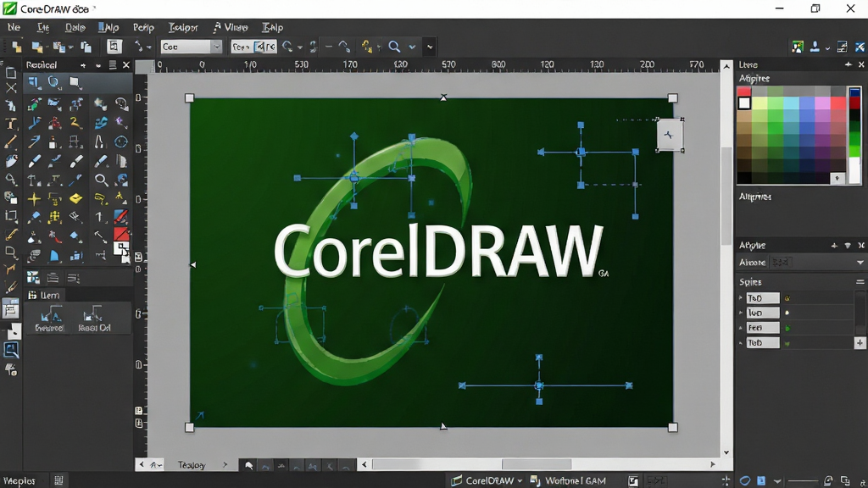The image size is (868, 488).
Task: Open the dark overflow dropdown in top toolbar
Action: pos(430,47)
